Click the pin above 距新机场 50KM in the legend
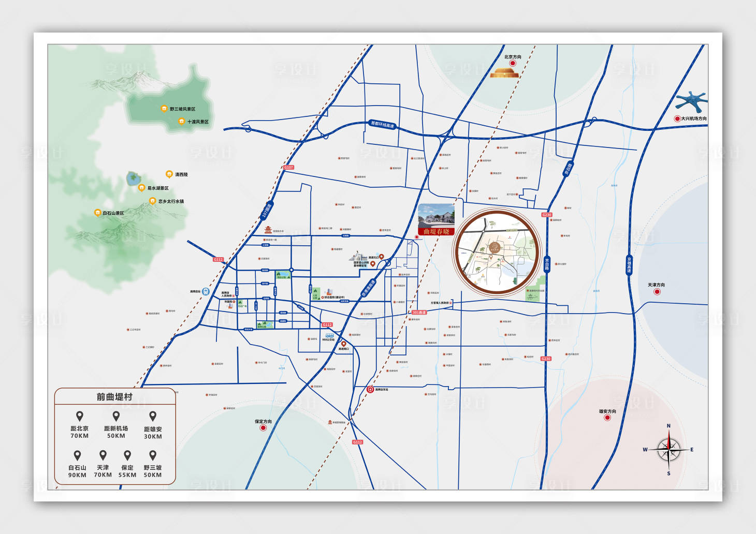This screenshot has height=534, width=756. tap(116, 416)
